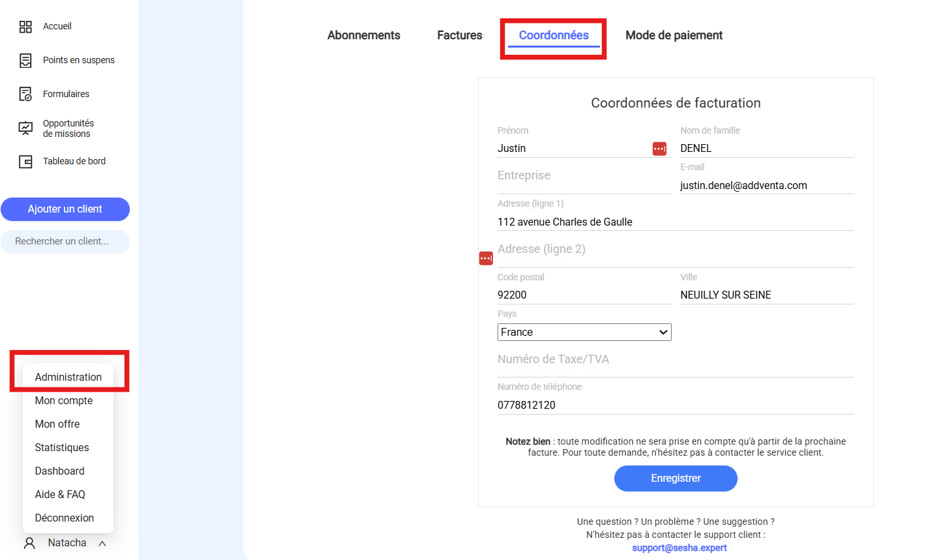Click the Tableau de bord icon
This screenshot has height=560, width=943.
point(25,162)
